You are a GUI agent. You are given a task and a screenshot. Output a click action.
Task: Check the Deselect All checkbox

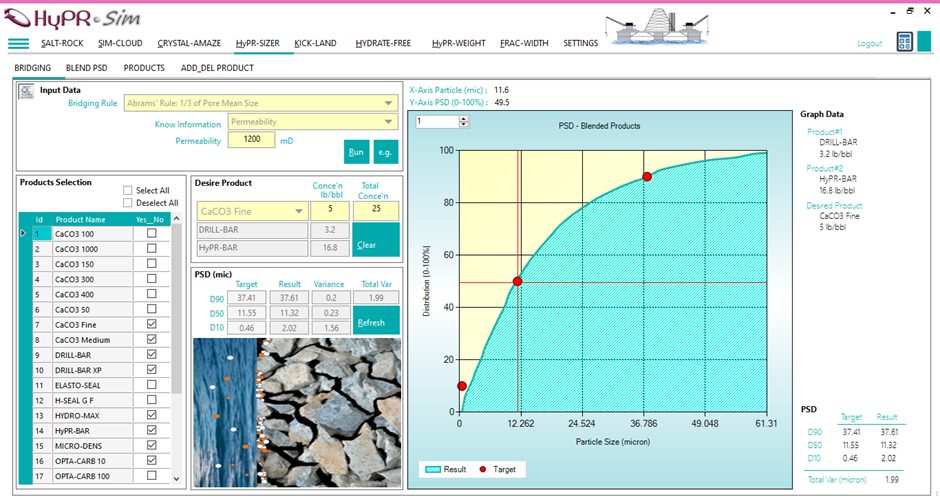coord(128,203)
